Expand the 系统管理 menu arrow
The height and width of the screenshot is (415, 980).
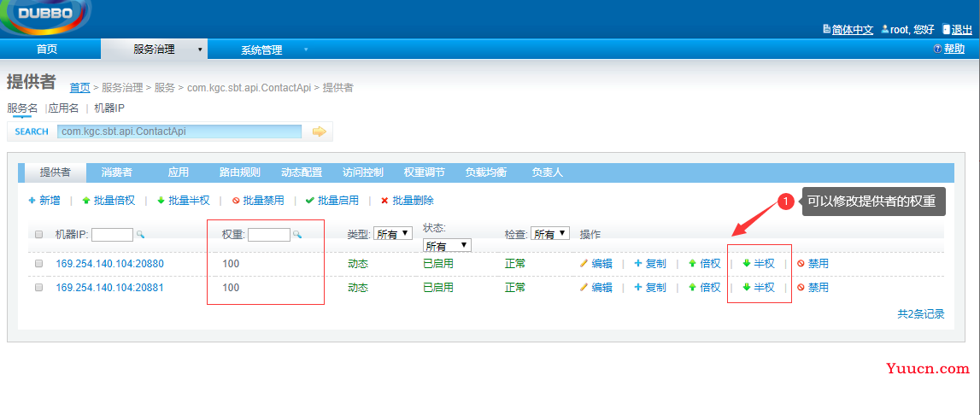tap(306, 49)
